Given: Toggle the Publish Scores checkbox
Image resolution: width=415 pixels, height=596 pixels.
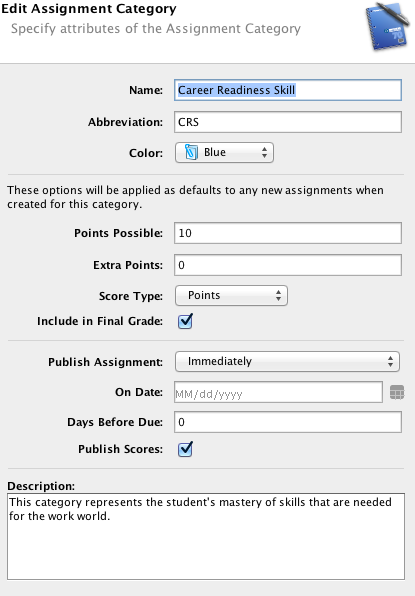Looking at the screenshot, I should 185,449.
